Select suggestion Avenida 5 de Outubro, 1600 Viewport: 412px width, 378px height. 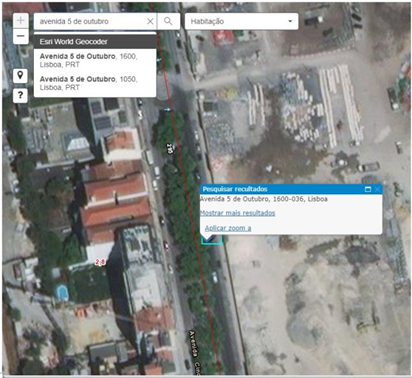pyautogui.click(x=95, y=60)
